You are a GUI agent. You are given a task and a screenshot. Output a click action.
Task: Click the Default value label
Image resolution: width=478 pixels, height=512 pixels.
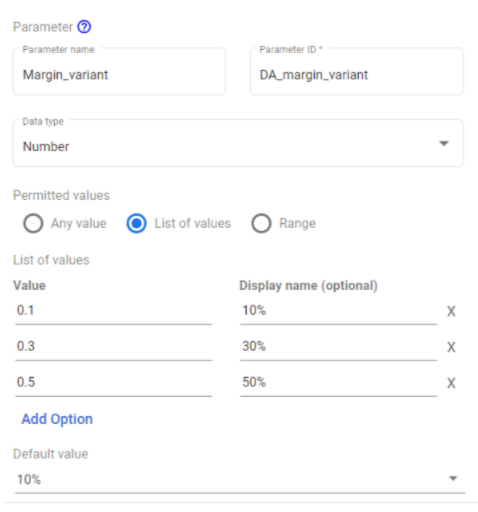click(51, 454)
